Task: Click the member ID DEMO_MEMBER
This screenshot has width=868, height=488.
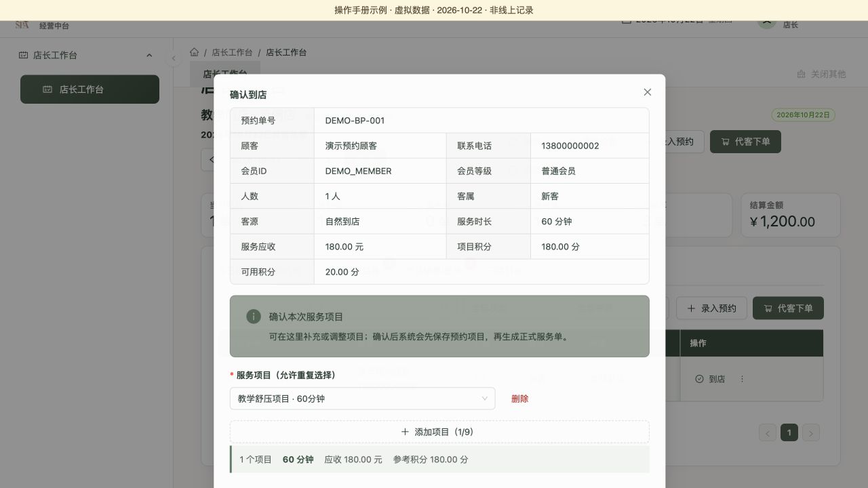Action: click(x=358, y=171)
